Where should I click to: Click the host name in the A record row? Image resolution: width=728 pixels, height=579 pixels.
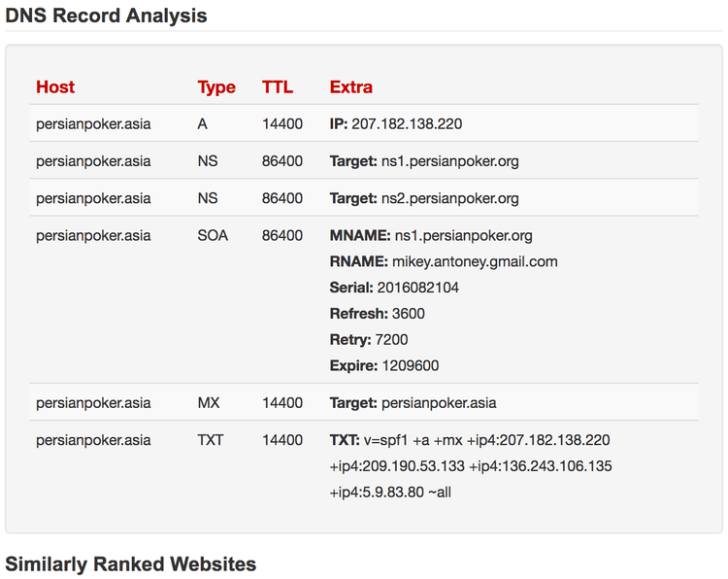tap(93, 124)
